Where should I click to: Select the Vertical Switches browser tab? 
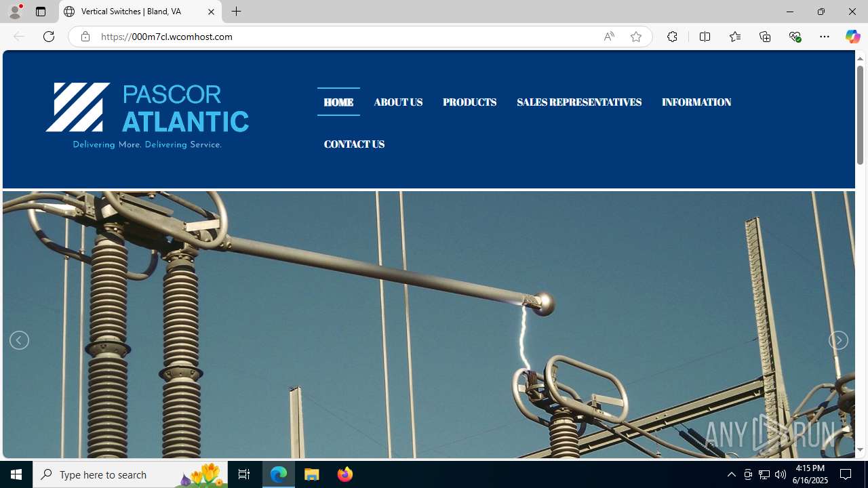[140, 12]
